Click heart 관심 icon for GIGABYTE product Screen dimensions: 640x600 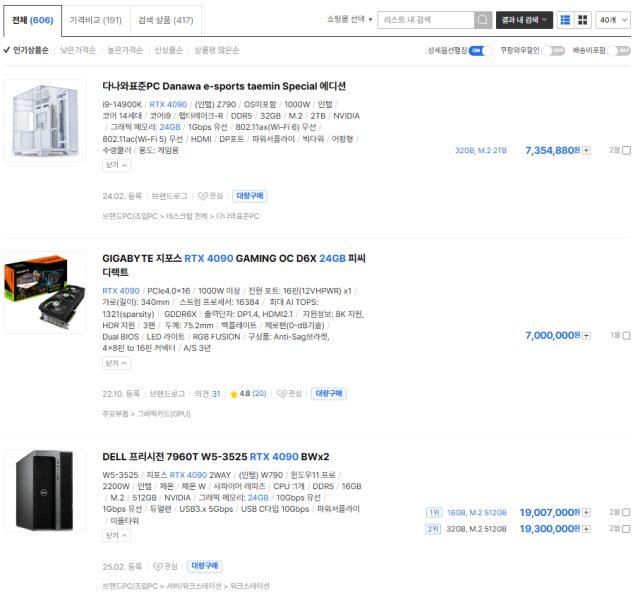[289, 393]
